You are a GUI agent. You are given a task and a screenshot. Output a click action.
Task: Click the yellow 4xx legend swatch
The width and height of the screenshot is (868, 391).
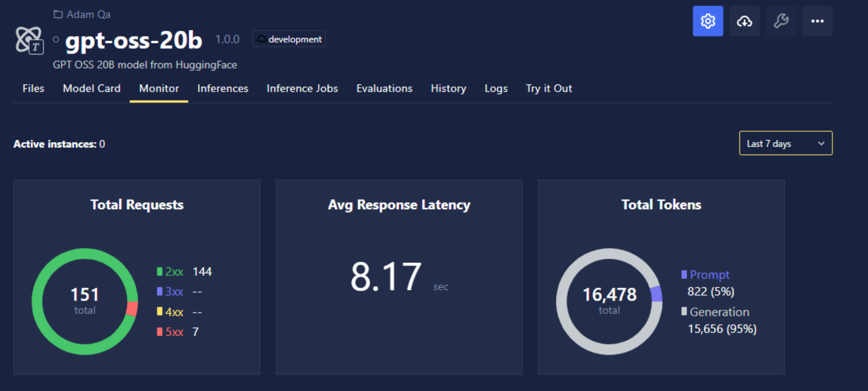pos(159,311)
